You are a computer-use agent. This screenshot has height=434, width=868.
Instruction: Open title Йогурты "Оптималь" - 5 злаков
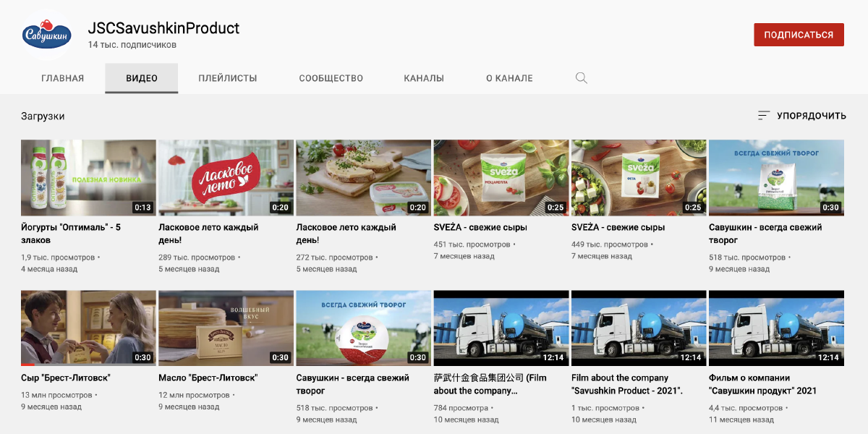(x=71, y=234)
